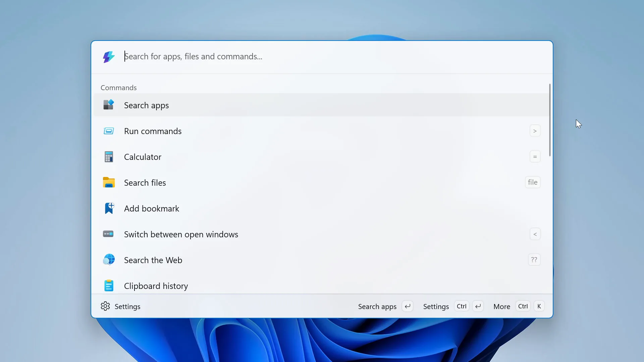Choose the Add bookmark label
This screenshot has height=362, width=644.
click(x=152, y=208)
